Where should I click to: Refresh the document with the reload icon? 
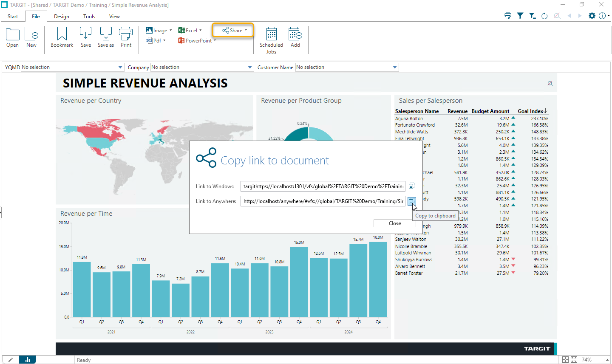[544, 16]
